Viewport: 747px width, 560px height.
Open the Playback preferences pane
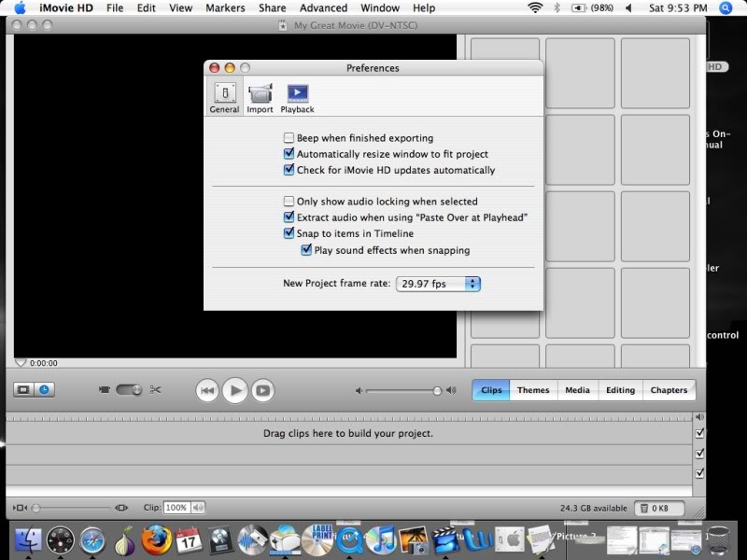(x=297, y=98)
